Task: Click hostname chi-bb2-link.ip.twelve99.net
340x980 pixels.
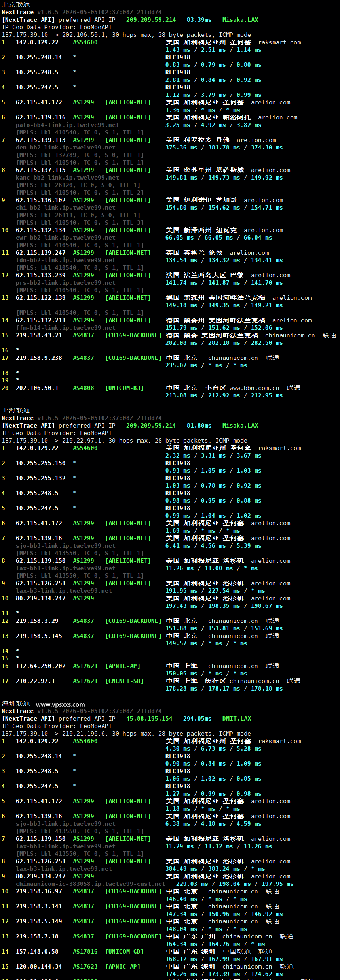Action: [x=66, y=208]
